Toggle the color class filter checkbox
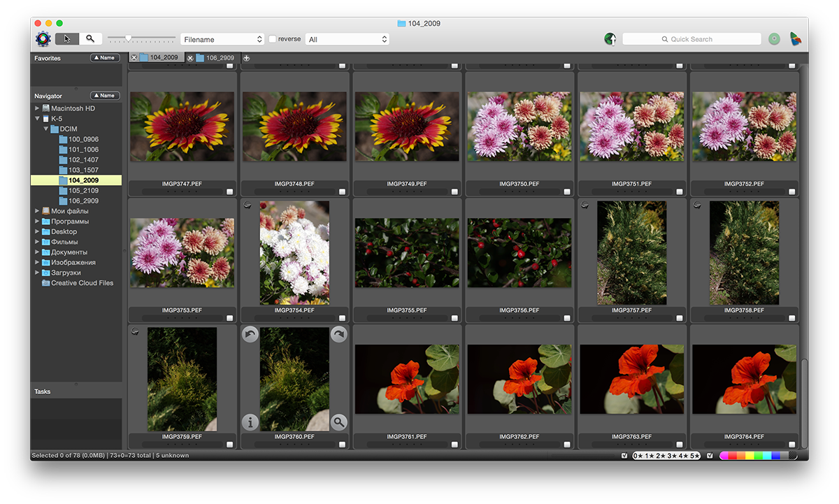Viewport: 839px width, 504px height. click(710, 456)
